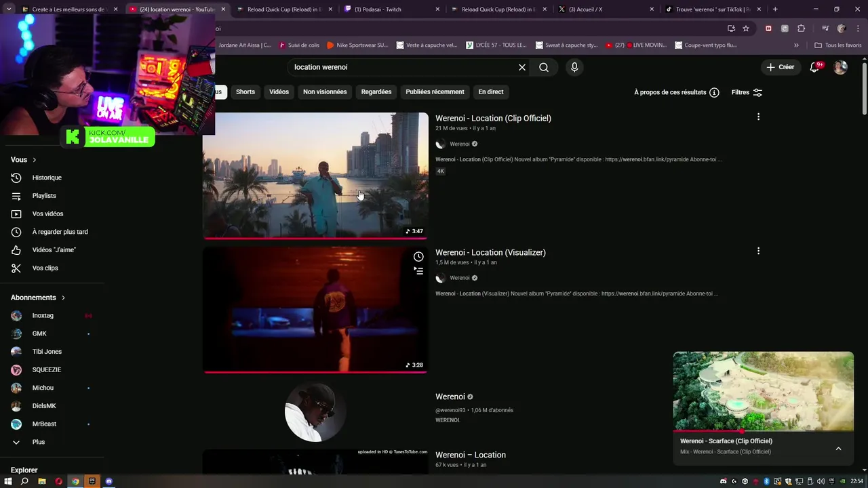The height and width of the screenshot is (488, 868).
Task: Open options menu for Location (Visualizer)
Action: pos(758,251)
